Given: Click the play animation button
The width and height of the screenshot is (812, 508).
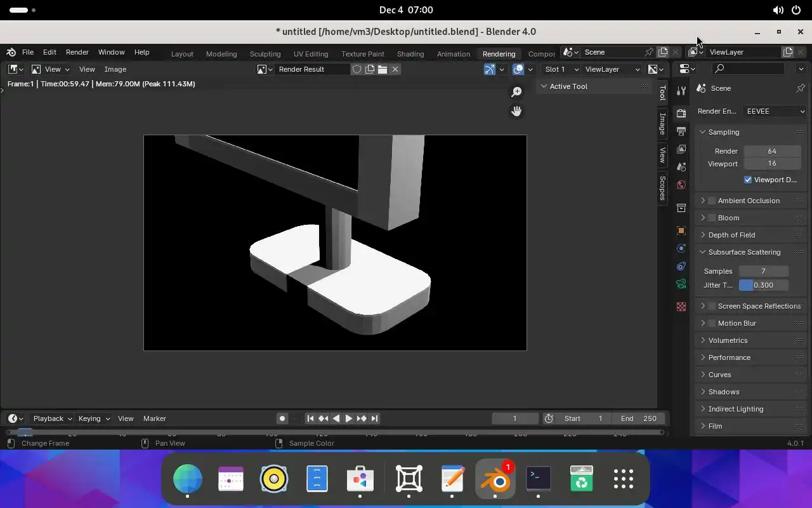Looking at the screenshot, I should click(x=348, y=418).
